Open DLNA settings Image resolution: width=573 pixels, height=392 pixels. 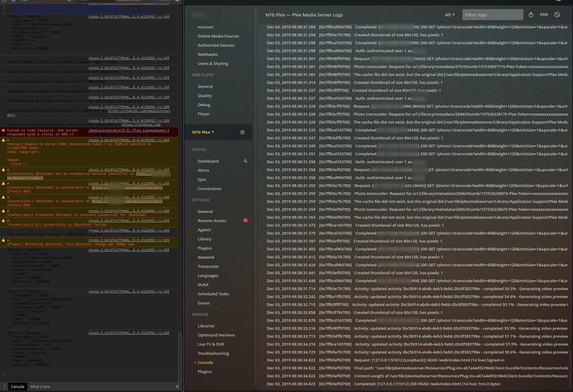point(203,285)
